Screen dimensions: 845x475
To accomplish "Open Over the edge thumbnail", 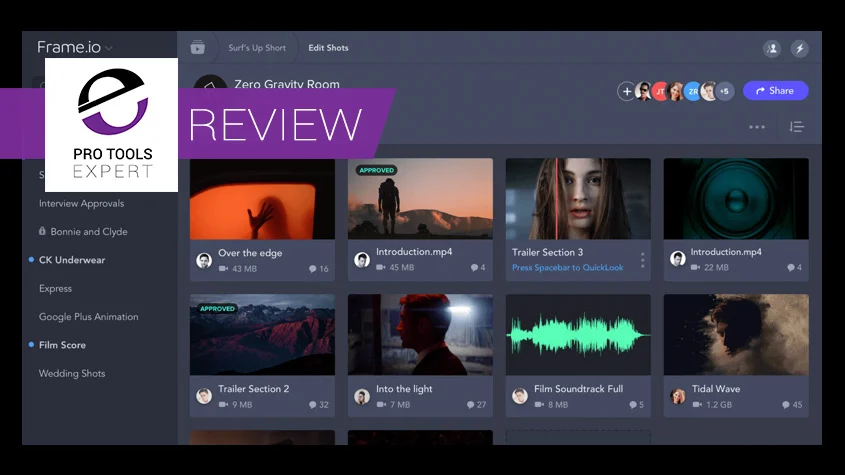I will [x=262, y=199].
